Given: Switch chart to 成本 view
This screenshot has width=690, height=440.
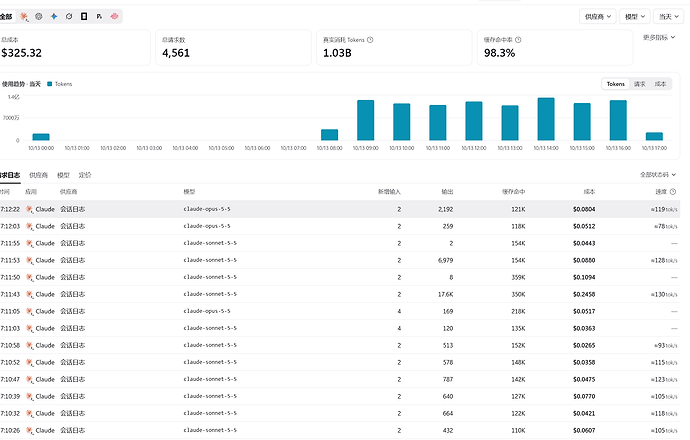Looking at the screenshot, I should [660, 84].
